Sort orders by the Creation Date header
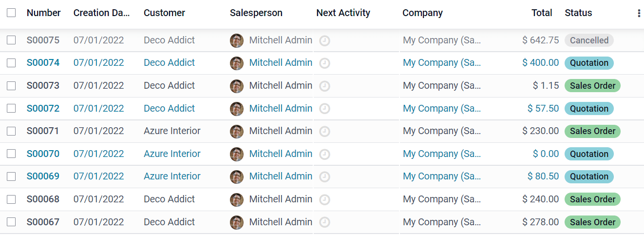 pyautogui.click(x=101, y=13)
